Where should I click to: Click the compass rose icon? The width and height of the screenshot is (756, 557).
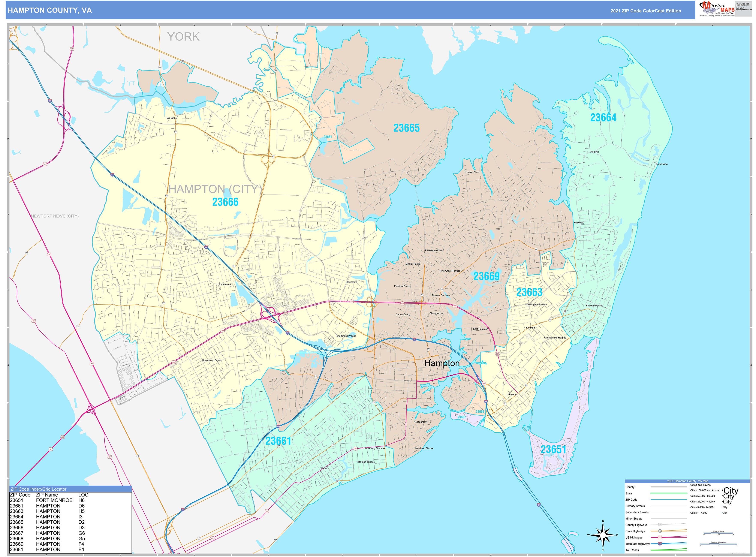pos(603,535)
